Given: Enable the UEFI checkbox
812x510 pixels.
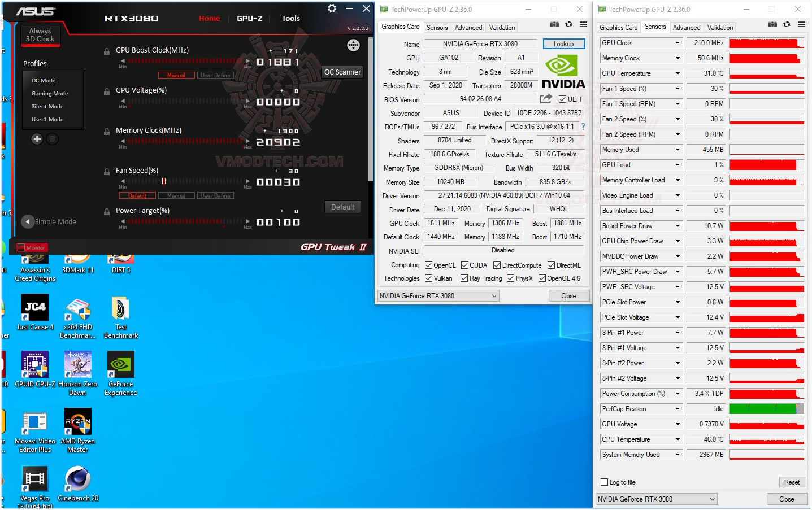Looking at the screenshot, I should (562, 99).
